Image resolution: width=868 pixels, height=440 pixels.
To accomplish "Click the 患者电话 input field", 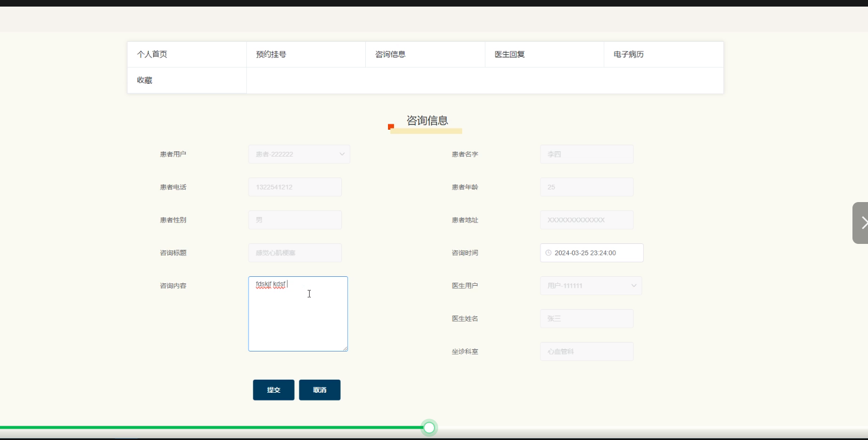I will pos(295,187).
